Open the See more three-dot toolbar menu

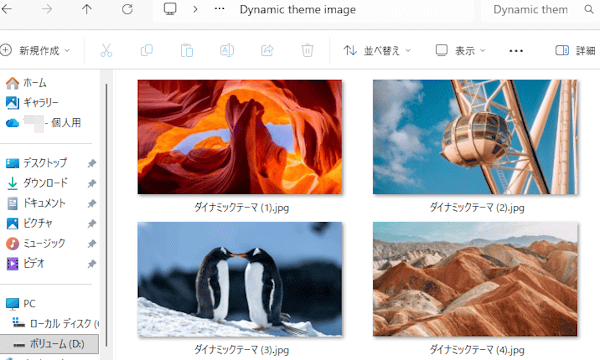point(516,50)
